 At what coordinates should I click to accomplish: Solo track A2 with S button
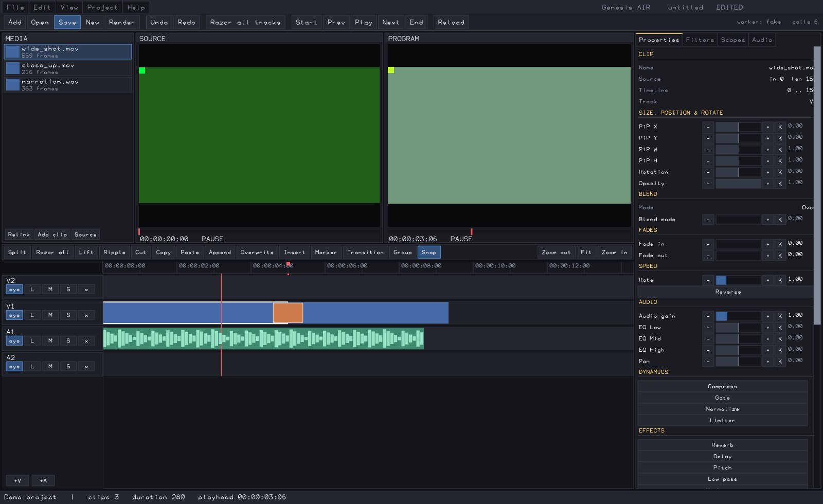pyautogui.click(x=68, y=367)
